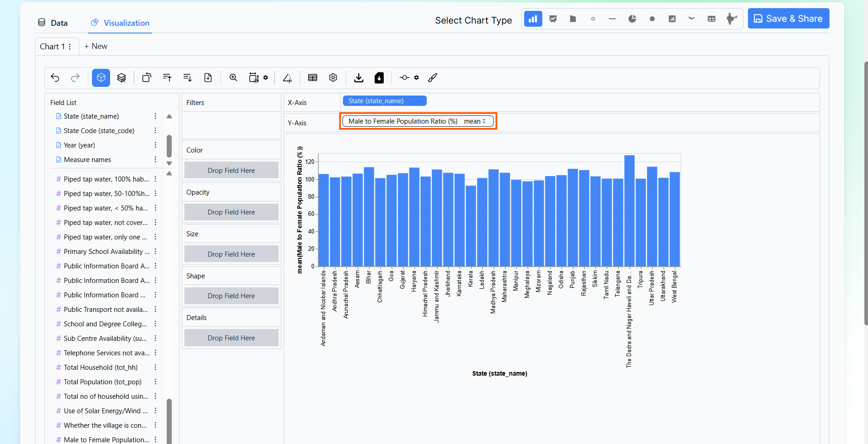Click the Save & Share button
Screen dimensions: 868x444
pos(788,19)
